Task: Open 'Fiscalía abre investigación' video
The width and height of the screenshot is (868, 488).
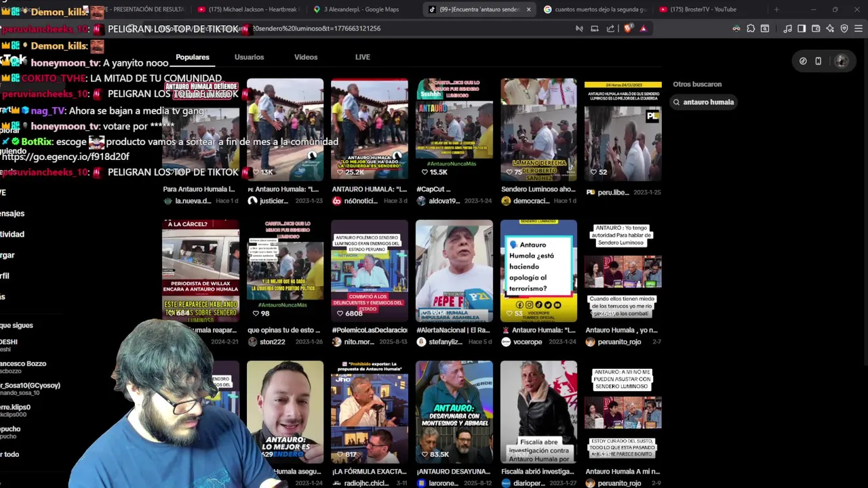Action: [x=538, y=411]
